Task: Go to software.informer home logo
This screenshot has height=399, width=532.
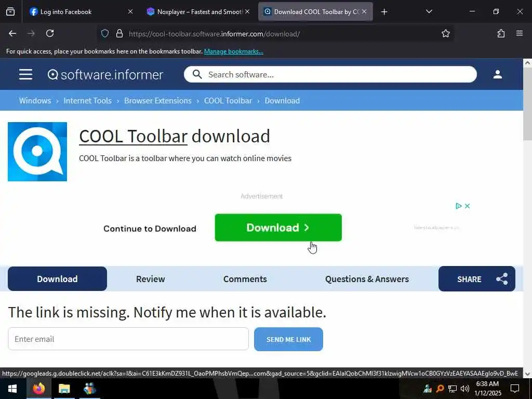Action: tap(105, 75)
